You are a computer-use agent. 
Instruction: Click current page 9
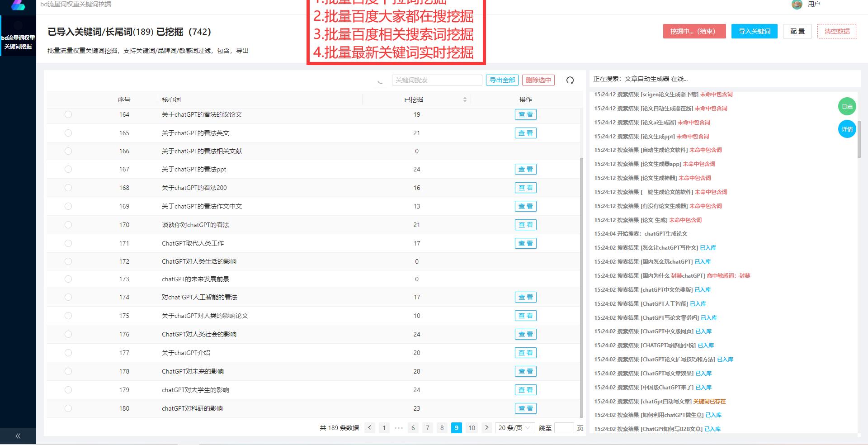pos(457,428)
